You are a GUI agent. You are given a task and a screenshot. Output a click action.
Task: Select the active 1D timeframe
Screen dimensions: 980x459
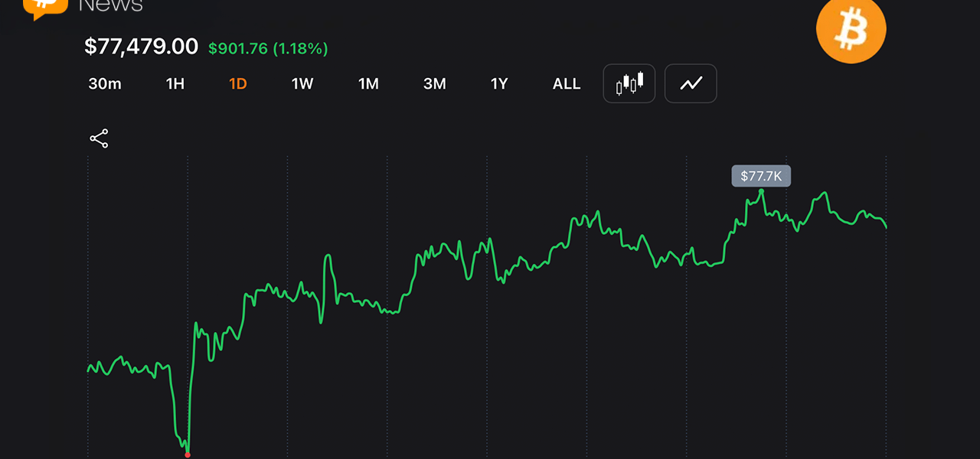tap(238, 84)
